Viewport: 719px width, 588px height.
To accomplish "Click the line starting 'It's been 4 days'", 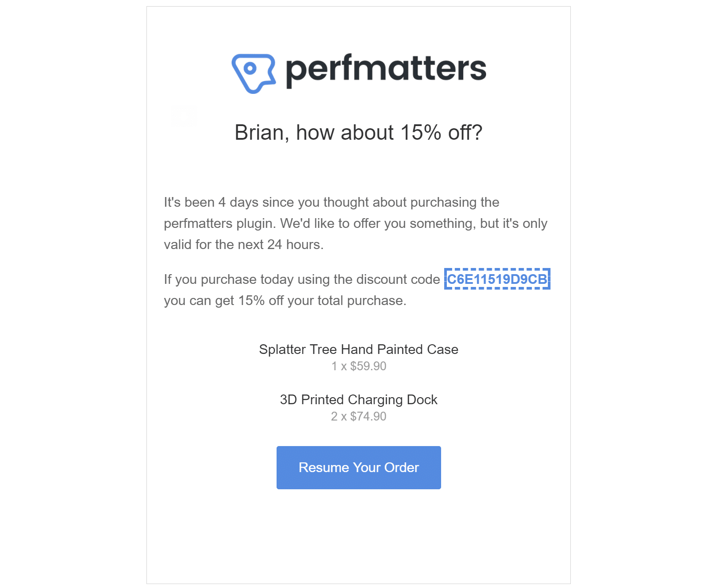I will [332, 202].
